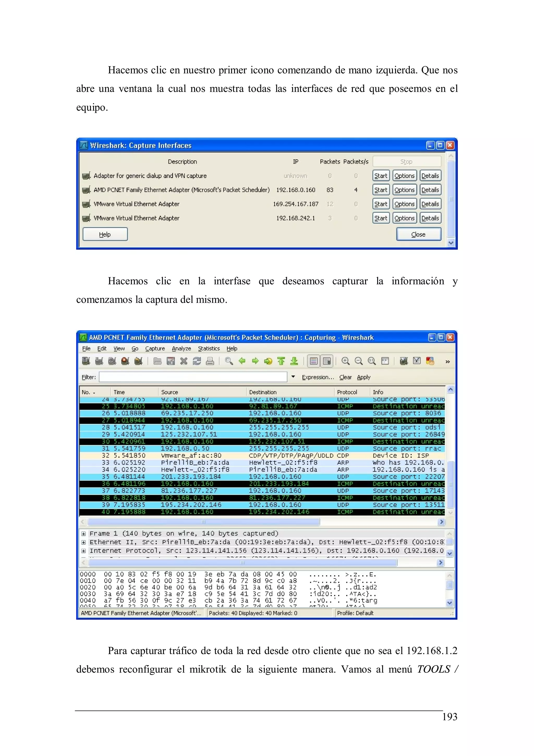534x756 pixels.
Task: Open the Statistics menu
Action: click(209, 348)
